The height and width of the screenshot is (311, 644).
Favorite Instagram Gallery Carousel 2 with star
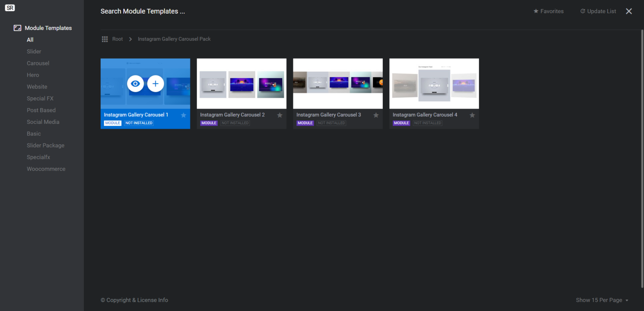(x=280, y=115)
